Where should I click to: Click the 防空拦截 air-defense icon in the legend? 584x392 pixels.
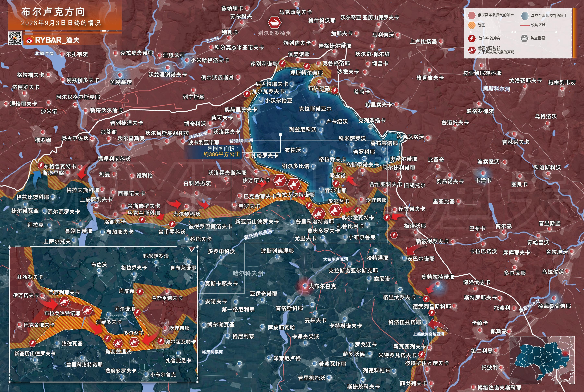click(524, 38)
